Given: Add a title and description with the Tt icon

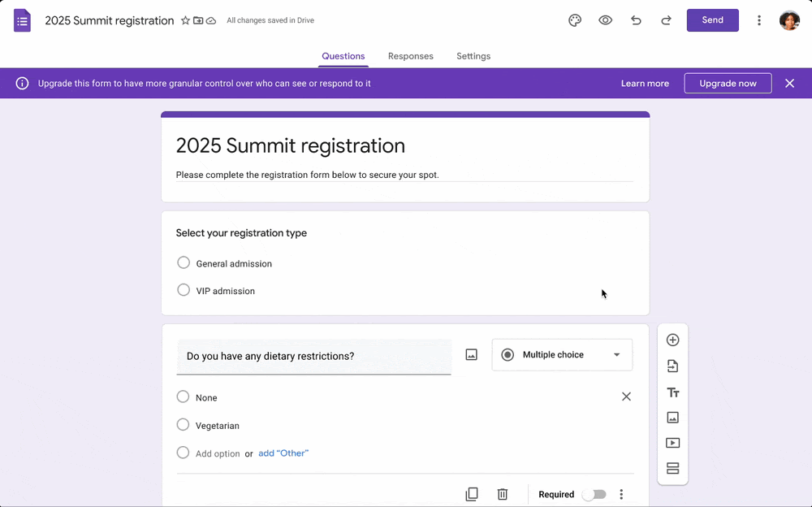Looking at the screenshot, I should (x=672, y=392).
